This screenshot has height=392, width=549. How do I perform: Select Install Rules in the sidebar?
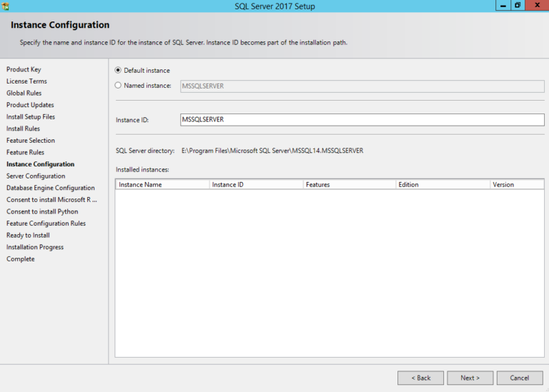(x=23, y=129)
